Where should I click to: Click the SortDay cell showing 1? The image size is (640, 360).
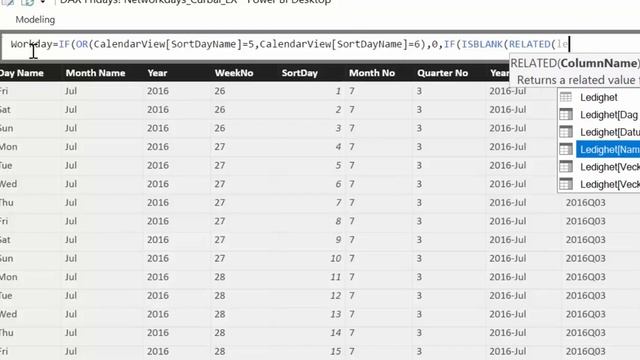click(338, 91)
